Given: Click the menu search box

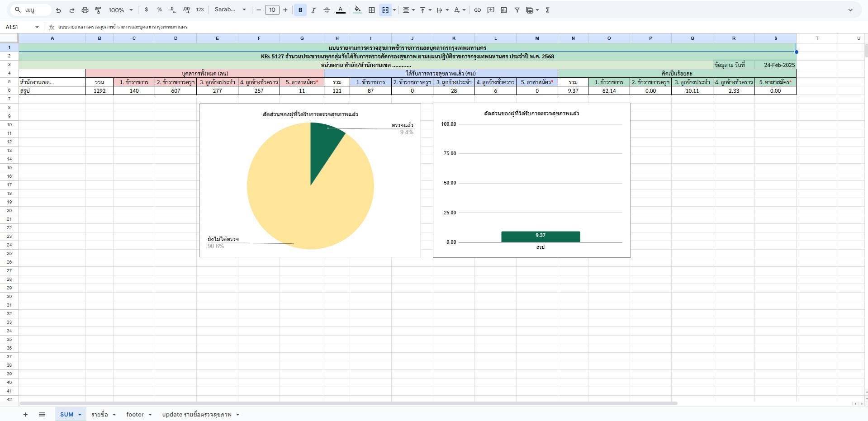Looking at the screenshot, I should tap(31, 10).
